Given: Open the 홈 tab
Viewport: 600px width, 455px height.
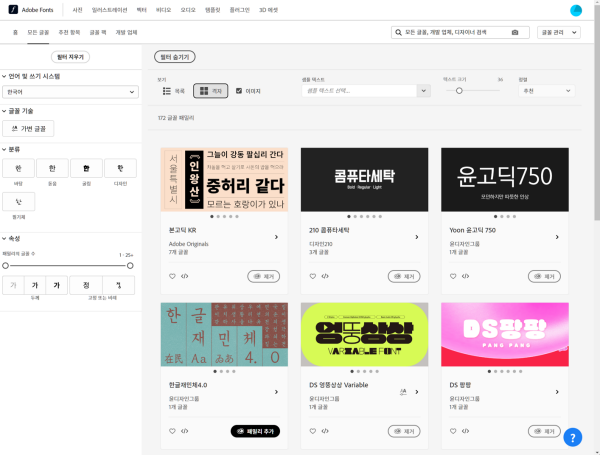Looking at the screenshot, I should (15, 32).
